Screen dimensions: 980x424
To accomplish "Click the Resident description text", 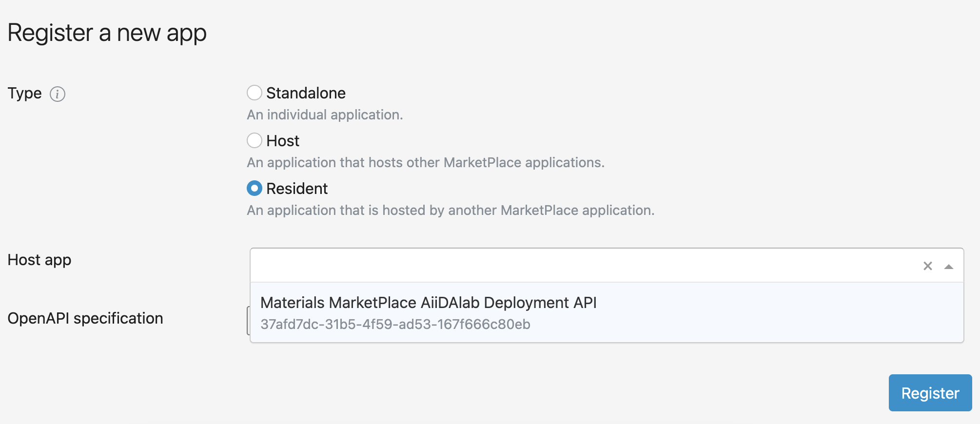I will (451, 210).
